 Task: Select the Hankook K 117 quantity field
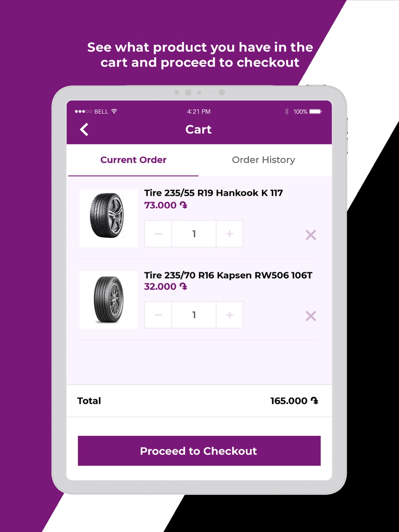[194, 234]
